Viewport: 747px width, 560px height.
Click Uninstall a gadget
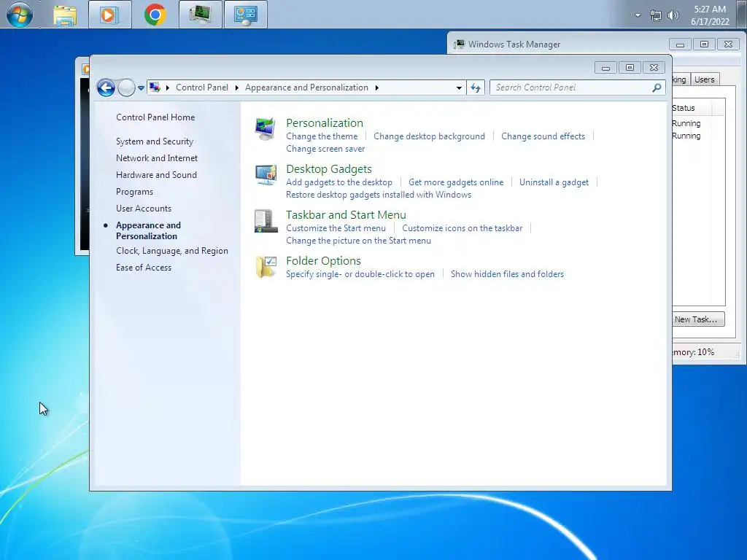[x=554, y=182]
